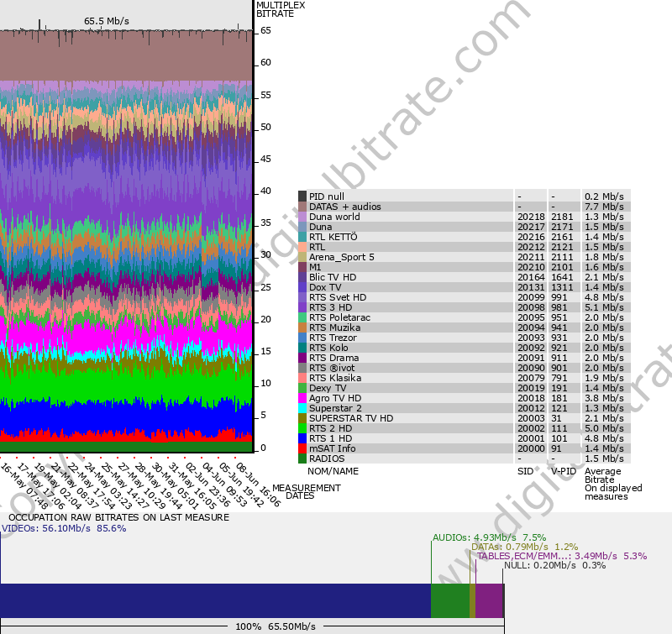Click TABLES,ECM/EMM 3.49Mb/s label
The width and height of the screenshot is (672, 634).
pyautogui.click(x=562, y=556)
